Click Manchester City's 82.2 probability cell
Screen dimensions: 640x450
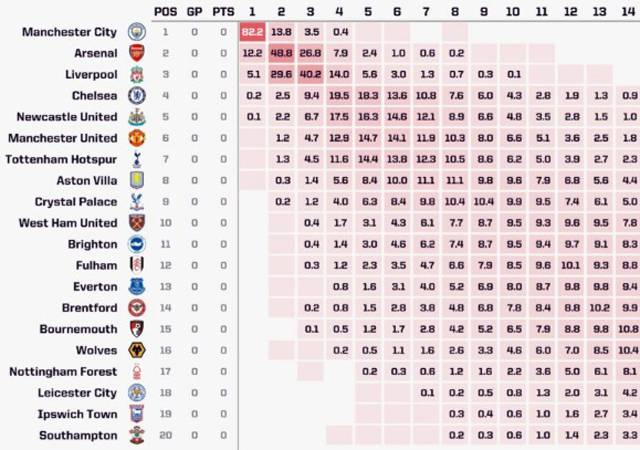[253, 32]
